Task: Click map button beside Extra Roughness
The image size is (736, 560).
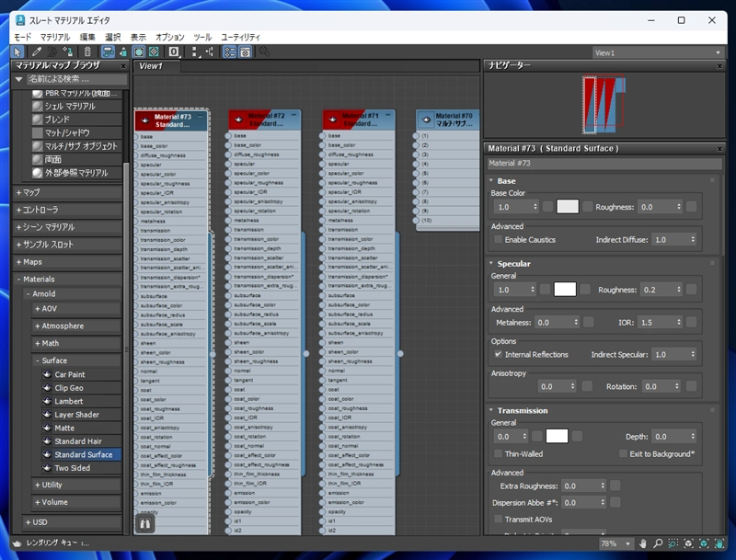Action: click(x=615, y=486)
